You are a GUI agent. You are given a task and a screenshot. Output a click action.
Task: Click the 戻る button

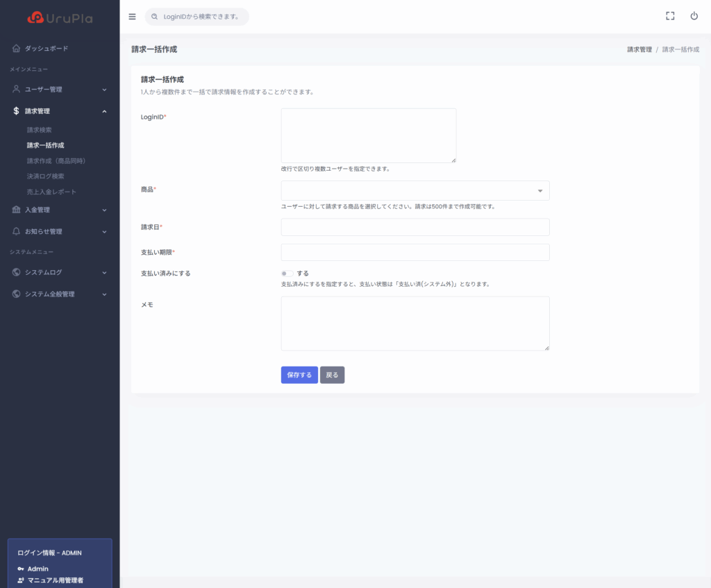(332, 375)
